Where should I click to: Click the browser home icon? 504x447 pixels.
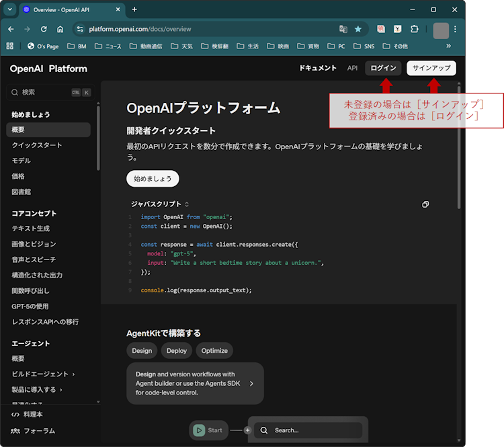pos(60,30)
